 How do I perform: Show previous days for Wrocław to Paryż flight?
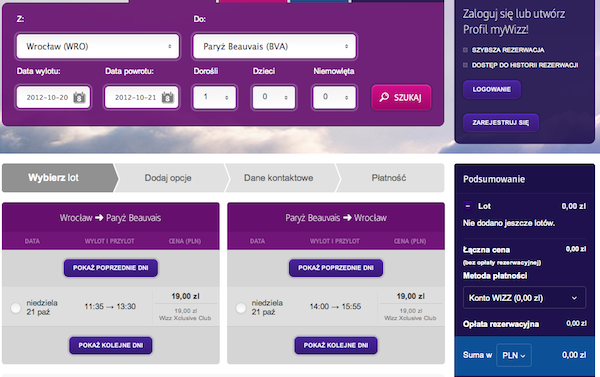coord(111,268)
